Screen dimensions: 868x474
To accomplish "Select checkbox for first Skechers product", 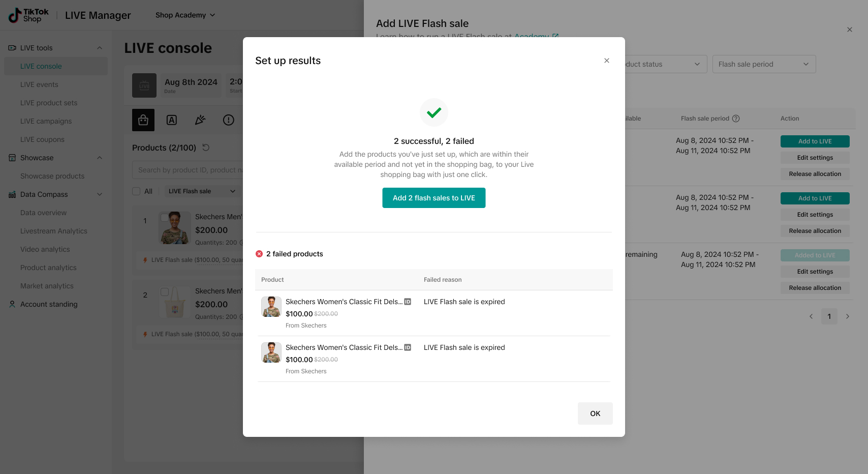I will click(x=165, y=218).
